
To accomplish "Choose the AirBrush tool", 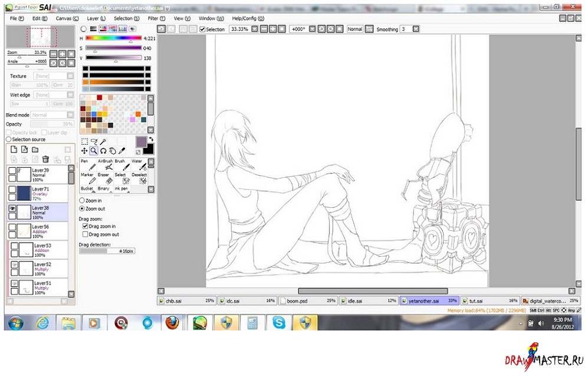I will [105, 165].
